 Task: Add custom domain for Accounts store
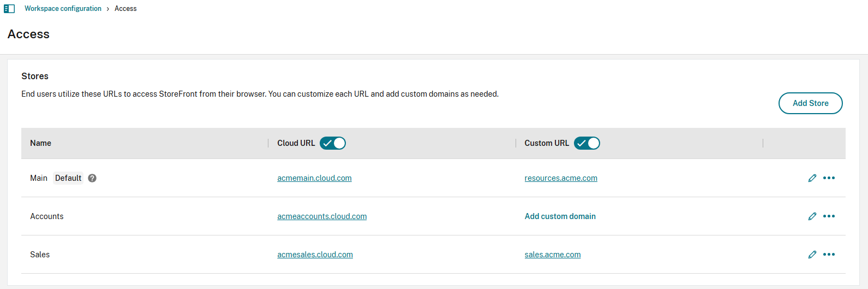560,216
